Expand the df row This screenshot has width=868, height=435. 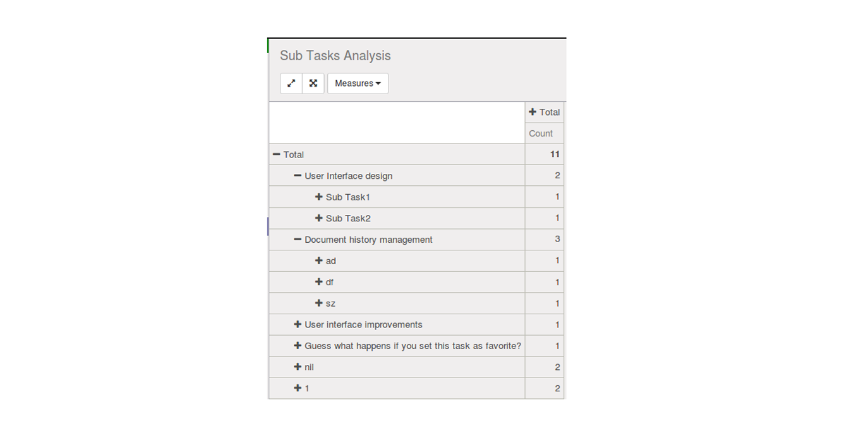click(x=319, y=282)
